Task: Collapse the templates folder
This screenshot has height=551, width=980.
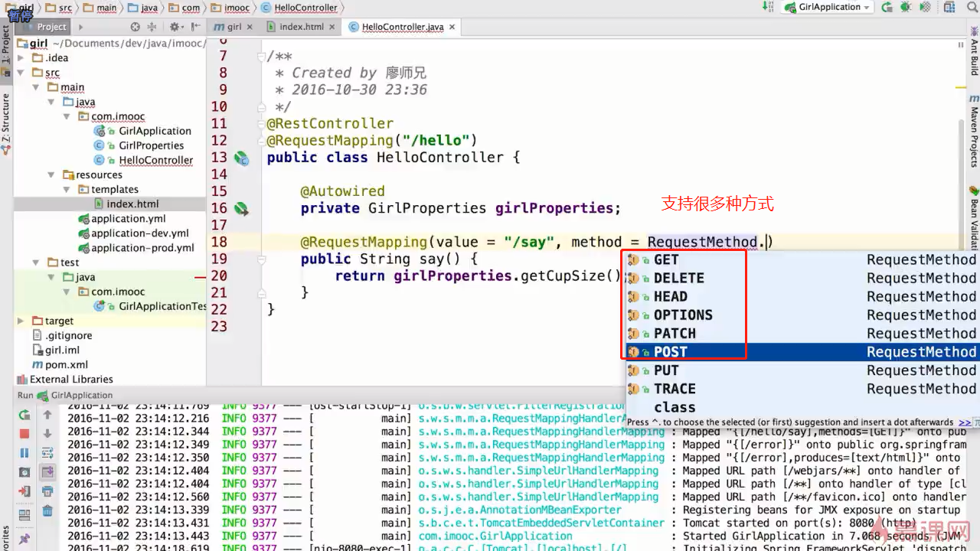Action: [x=68, y=189]
